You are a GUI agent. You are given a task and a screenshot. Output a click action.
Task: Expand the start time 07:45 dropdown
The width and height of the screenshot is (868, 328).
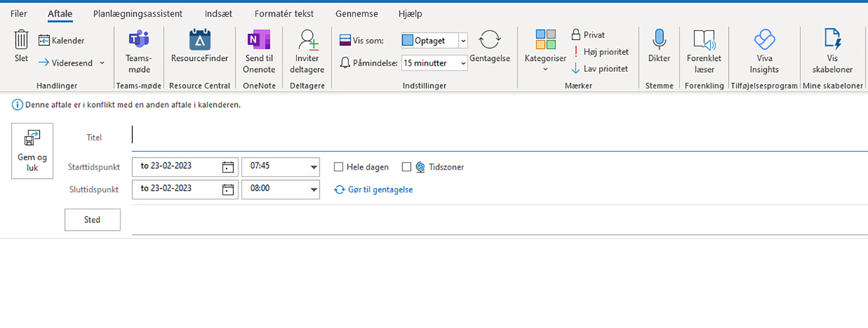pyautogui.click(x=313, y=167)
